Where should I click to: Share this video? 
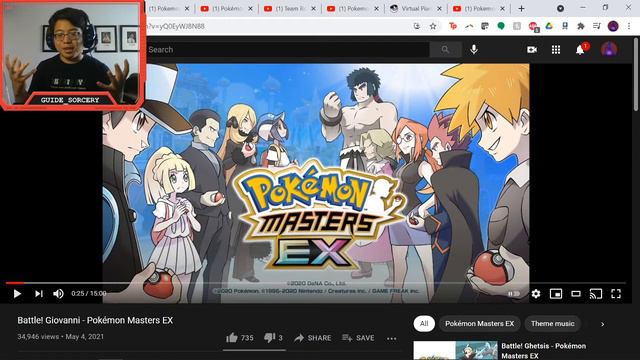coord(313,338)
